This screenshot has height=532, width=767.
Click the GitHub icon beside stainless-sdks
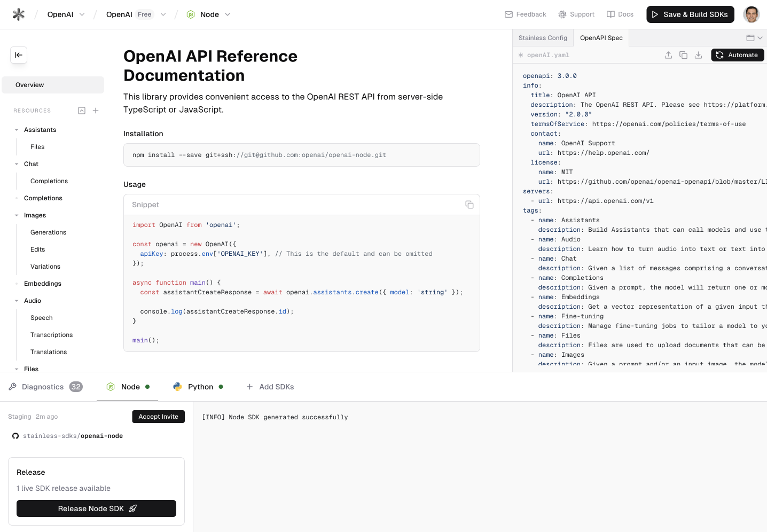coord(15,436)
